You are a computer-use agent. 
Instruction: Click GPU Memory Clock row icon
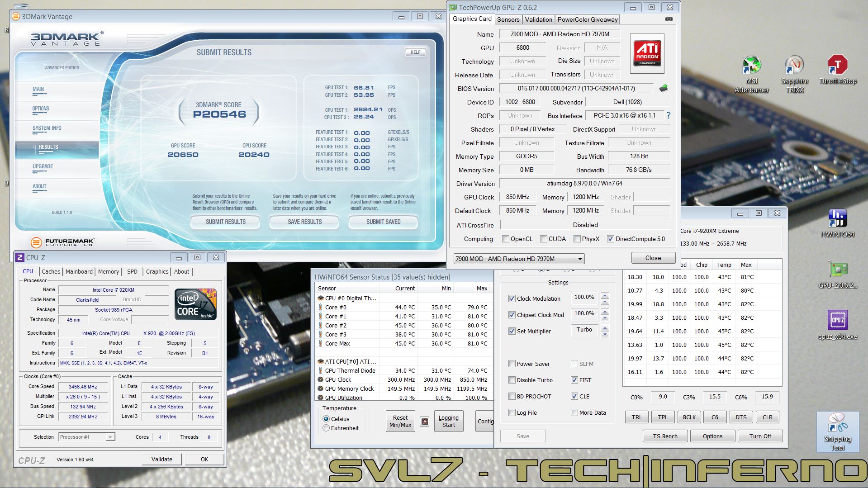(321, 389)
